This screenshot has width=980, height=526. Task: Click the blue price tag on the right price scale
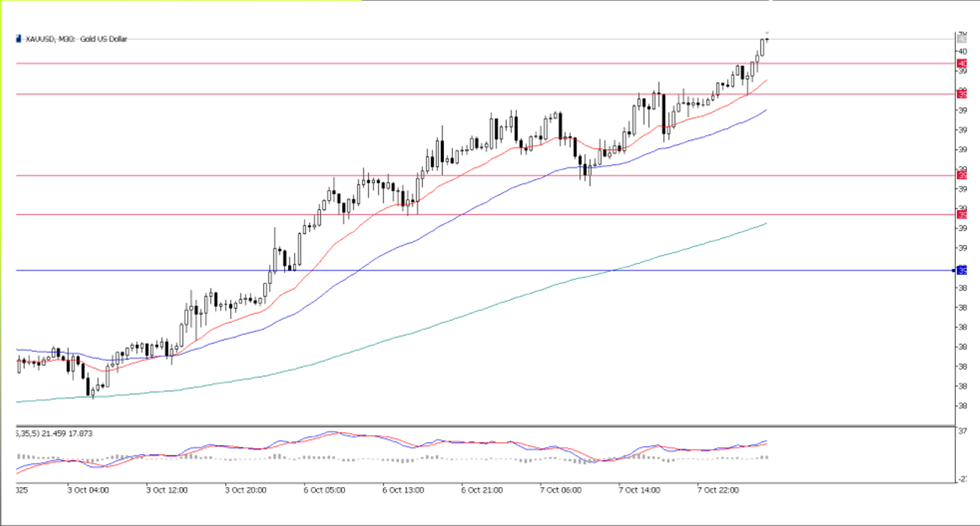963,270
